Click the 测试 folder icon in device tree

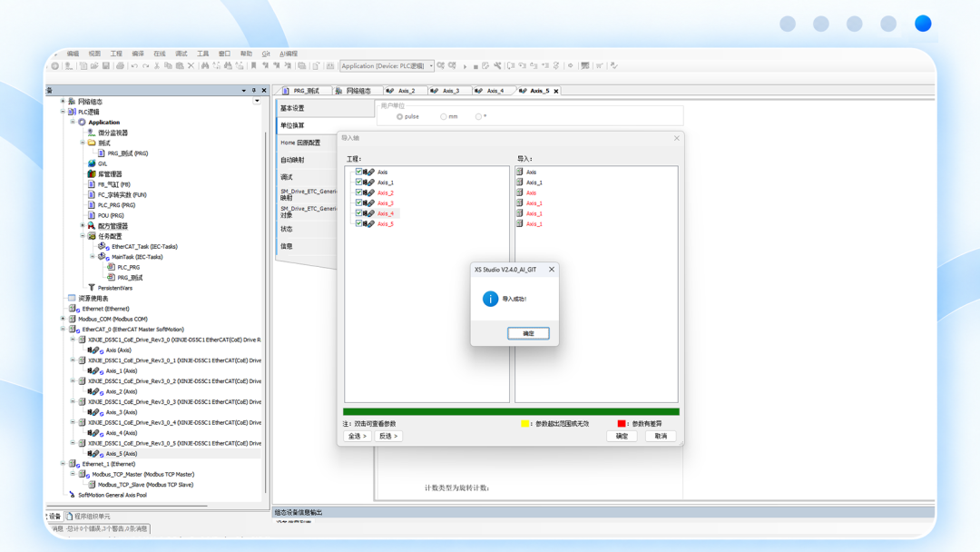92,143
